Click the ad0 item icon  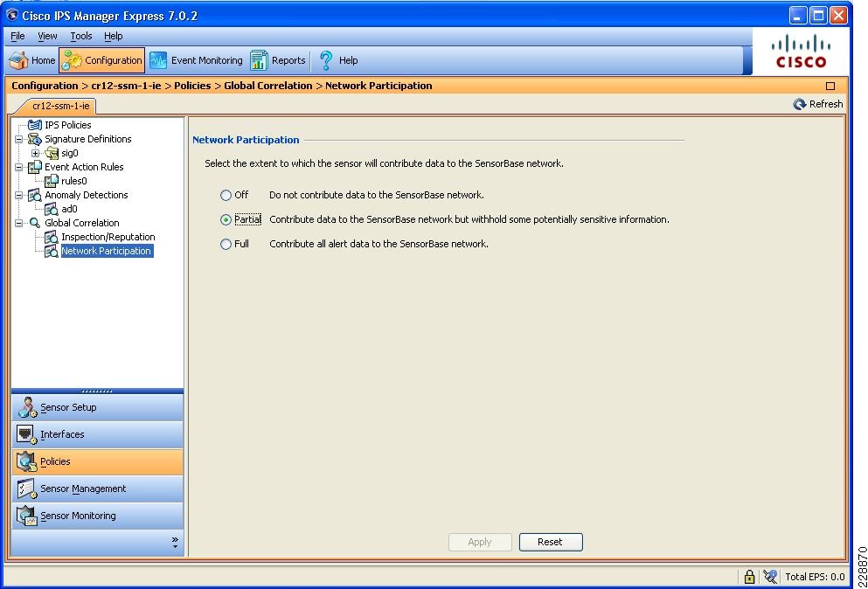pos(52,209)
